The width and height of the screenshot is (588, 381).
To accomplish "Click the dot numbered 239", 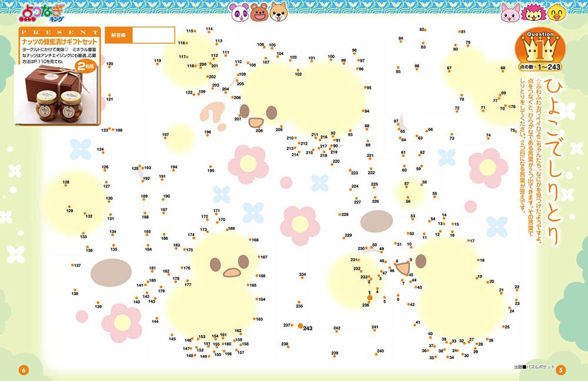I will [x=335, y=357].
